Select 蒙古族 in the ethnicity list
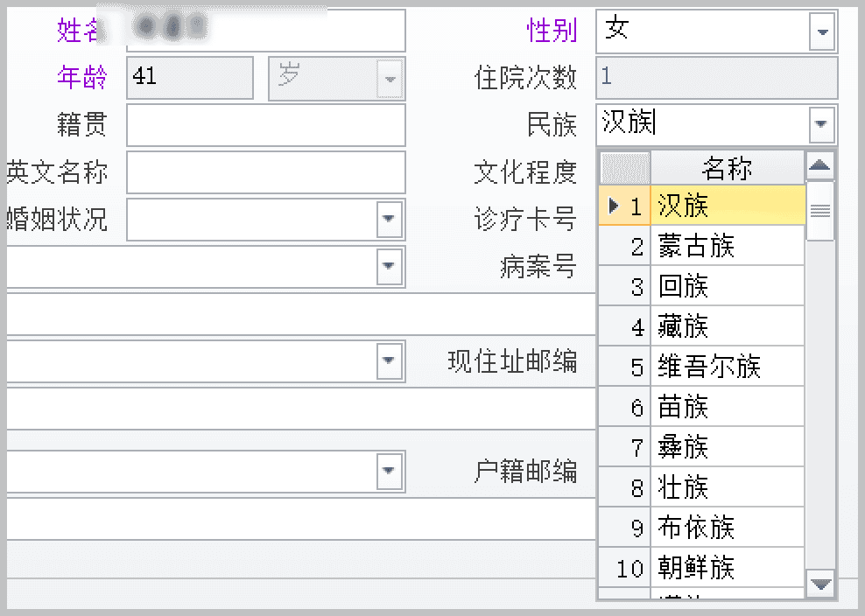This screenshot has height=616, width=865. pos(728,245)
